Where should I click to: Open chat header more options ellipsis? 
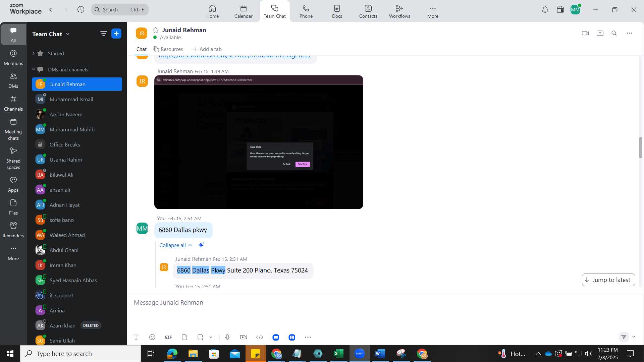pos(630,33)
